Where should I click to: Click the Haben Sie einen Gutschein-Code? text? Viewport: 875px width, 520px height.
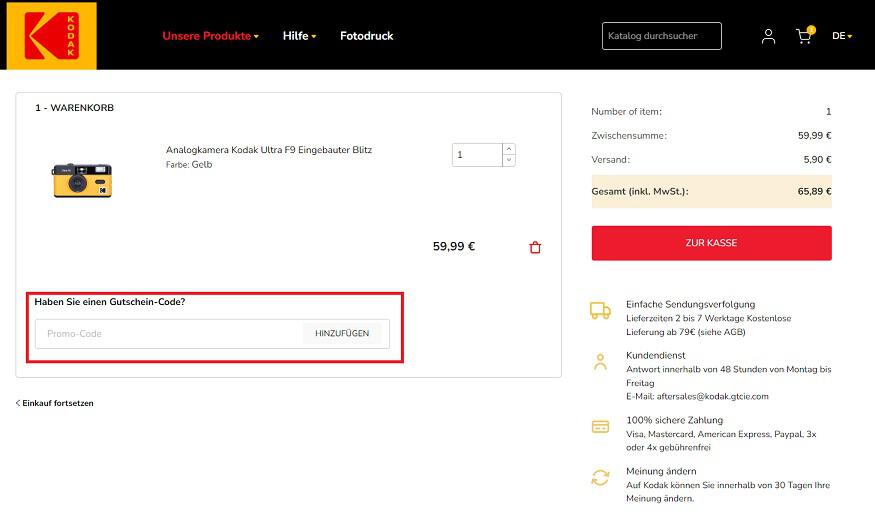point(110,302)
